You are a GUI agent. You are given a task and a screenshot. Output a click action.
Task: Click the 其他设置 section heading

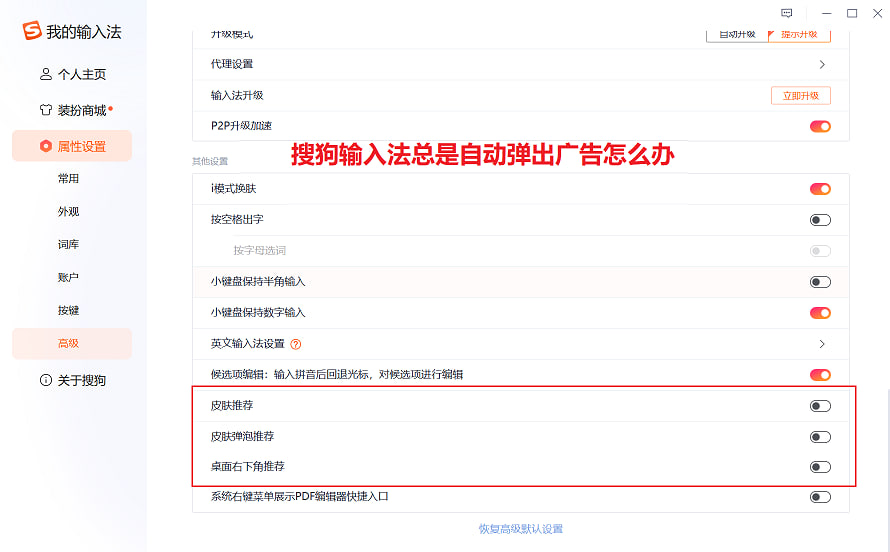[210, 162]
